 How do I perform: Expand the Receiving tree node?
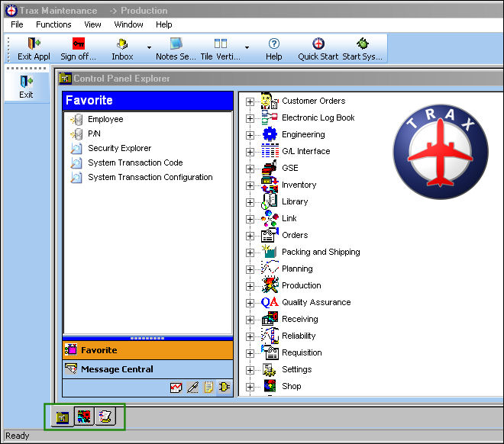pos(250,320)
